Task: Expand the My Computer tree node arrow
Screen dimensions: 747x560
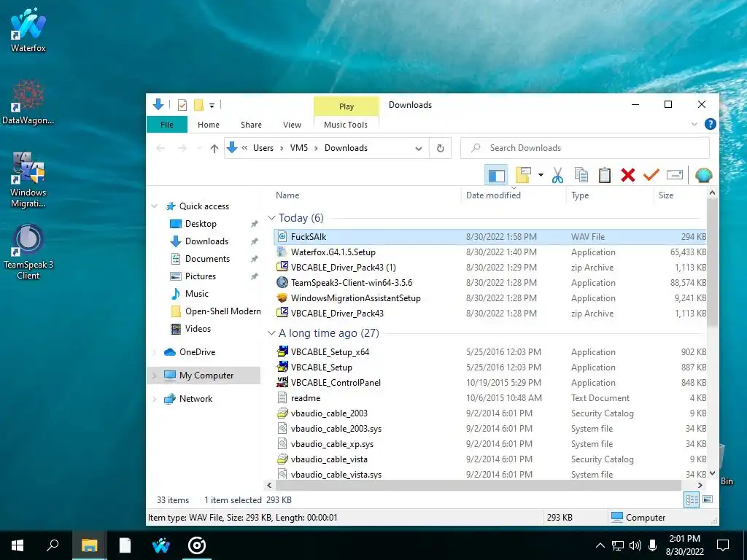Action: (155, 376)
